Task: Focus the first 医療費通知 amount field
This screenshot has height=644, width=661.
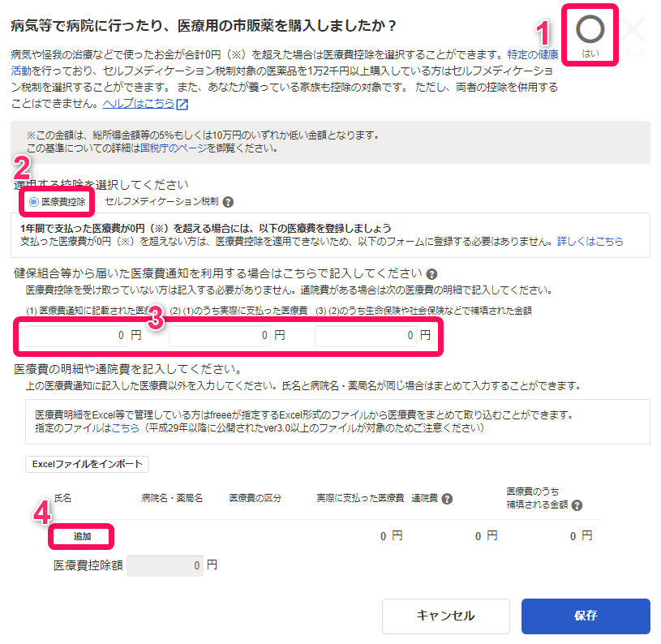Action: point(76,336)
